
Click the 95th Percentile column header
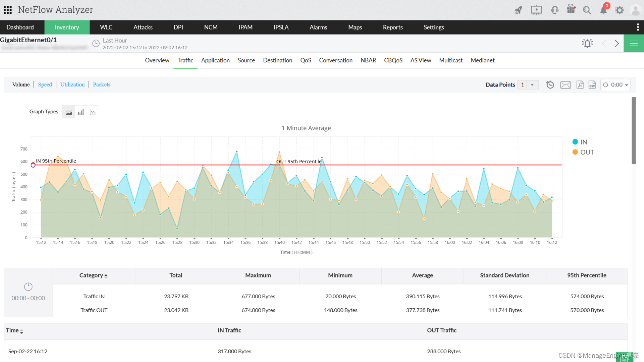pyautogui.click(x=587, y=276)
